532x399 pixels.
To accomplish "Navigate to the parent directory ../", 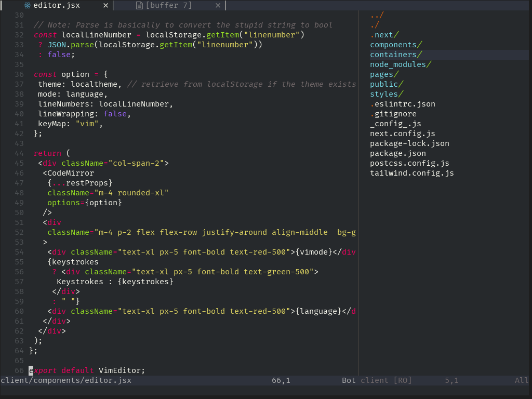I will pyautogui.click(x=375, y=15).
